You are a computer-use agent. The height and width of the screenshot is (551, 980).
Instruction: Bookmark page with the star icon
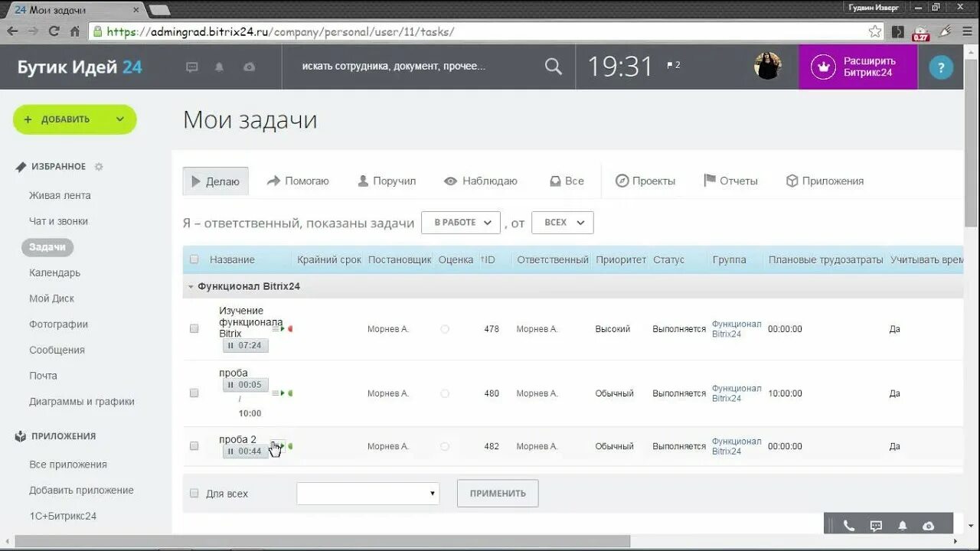(875, 31)
